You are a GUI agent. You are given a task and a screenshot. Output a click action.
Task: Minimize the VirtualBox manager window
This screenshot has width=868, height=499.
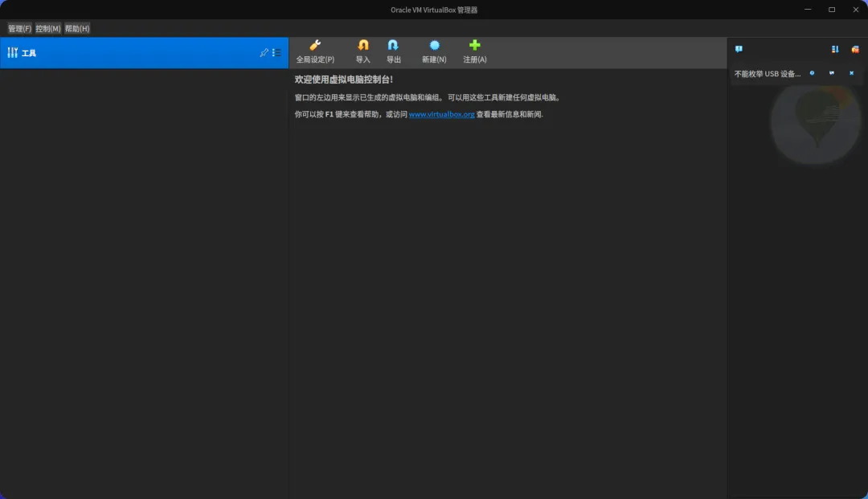tap(808, 10)
